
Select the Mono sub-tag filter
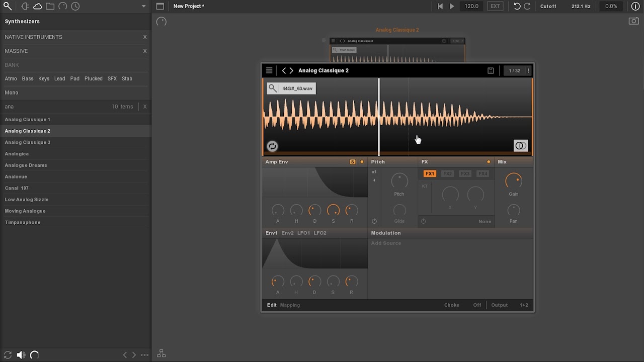pos(12,93)
